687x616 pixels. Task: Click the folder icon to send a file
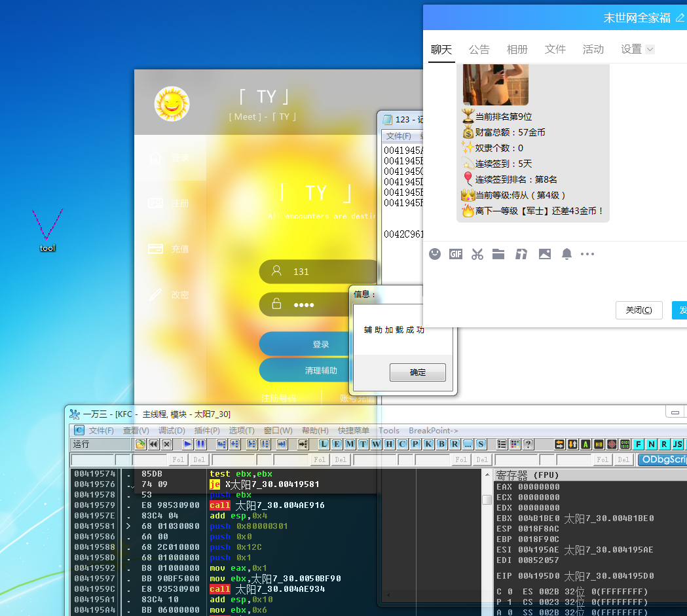[498, 254]
